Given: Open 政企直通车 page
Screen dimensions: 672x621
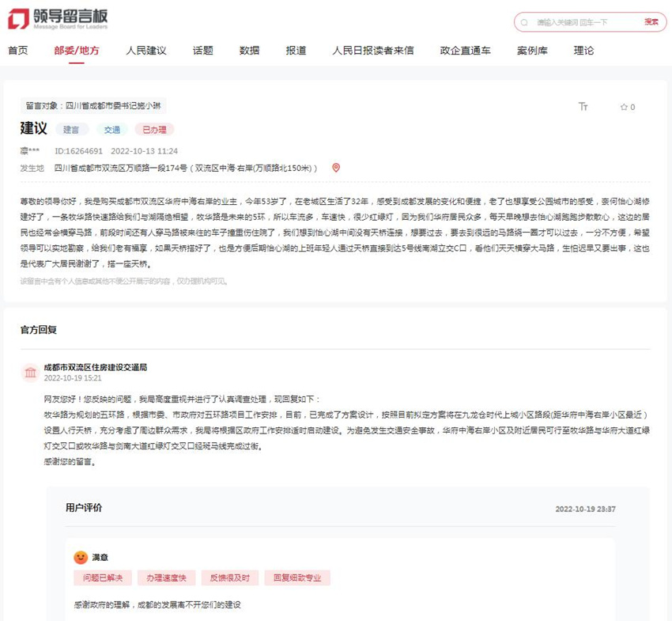Looking at the screenshot, I should pyautogui.click(x=465, y=51).
